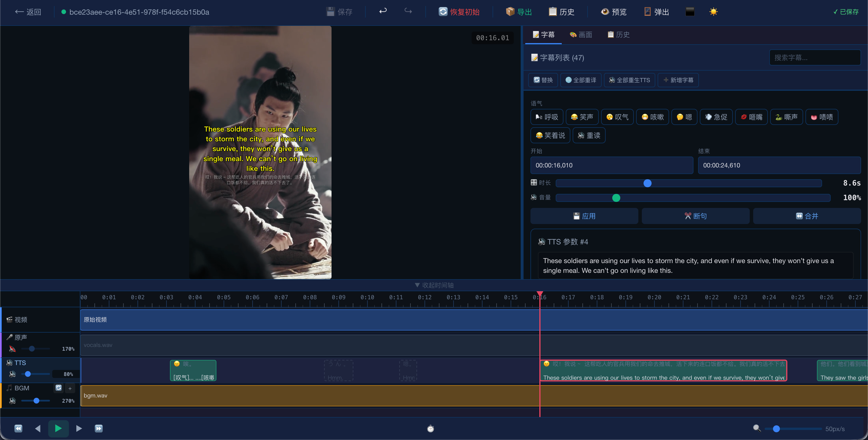This screenshot has width=868, height=440.
Task: Mute the original vocals track
Action: (12, 349)
